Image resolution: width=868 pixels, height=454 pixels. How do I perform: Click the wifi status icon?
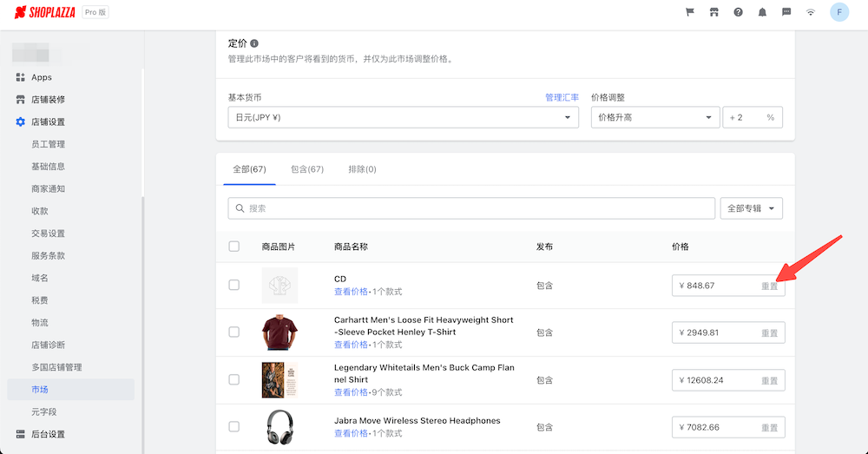click(811, 12)
